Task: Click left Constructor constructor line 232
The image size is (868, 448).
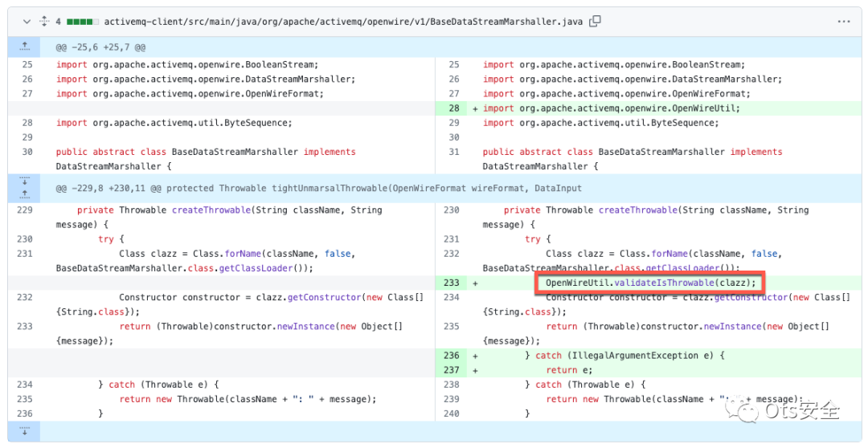Action: 240,304
